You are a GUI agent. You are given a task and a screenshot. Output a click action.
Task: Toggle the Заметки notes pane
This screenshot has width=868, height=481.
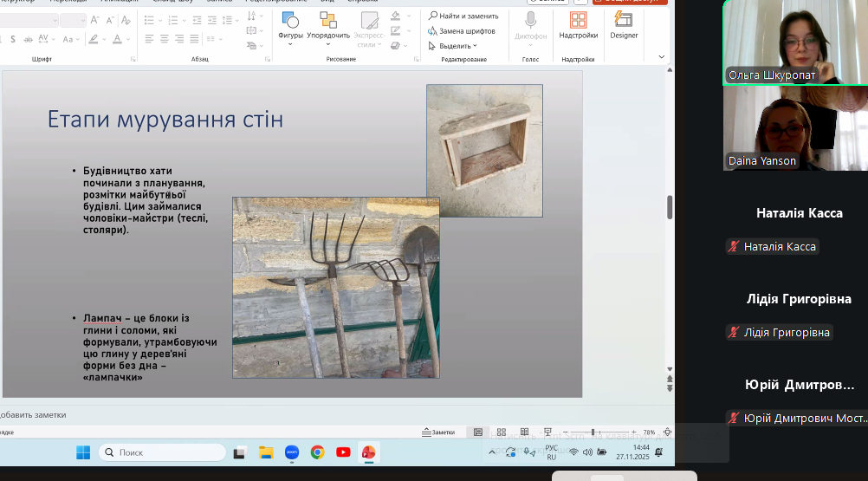pyautogui.click(x=438, y=432)
